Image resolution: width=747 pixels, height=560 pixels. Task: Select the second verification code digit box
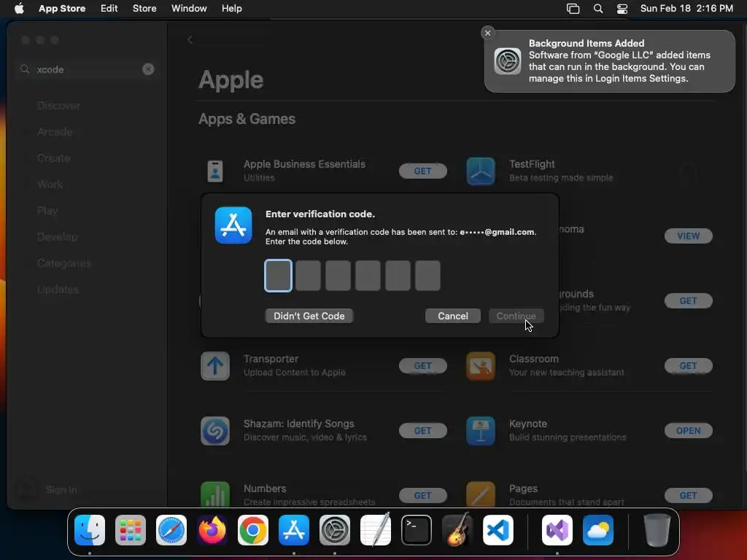309,276
